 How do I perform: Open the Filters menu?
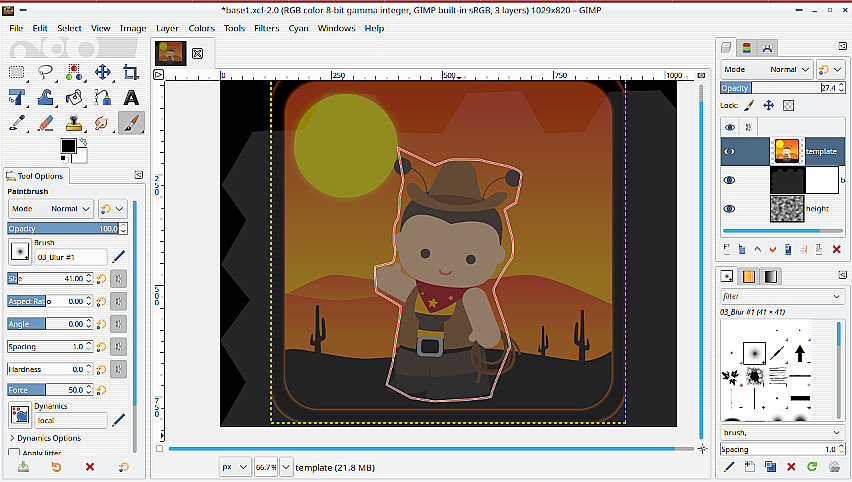tap(266, 28)
